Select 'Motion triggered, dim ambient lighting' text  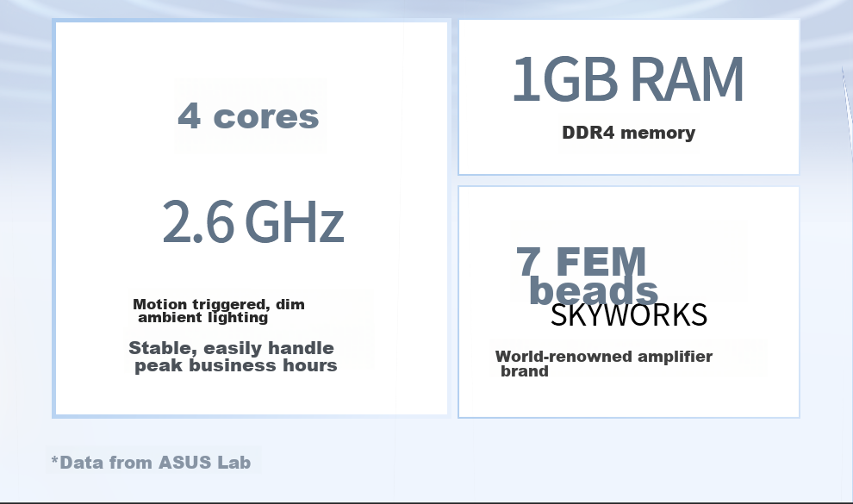tap(219, 310)
